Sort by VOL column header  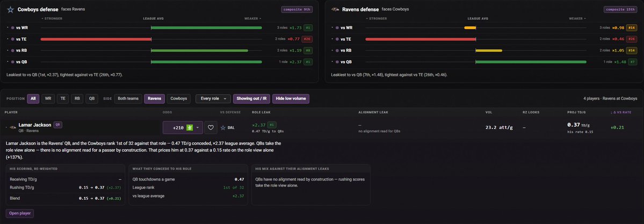tap(488, 112)
